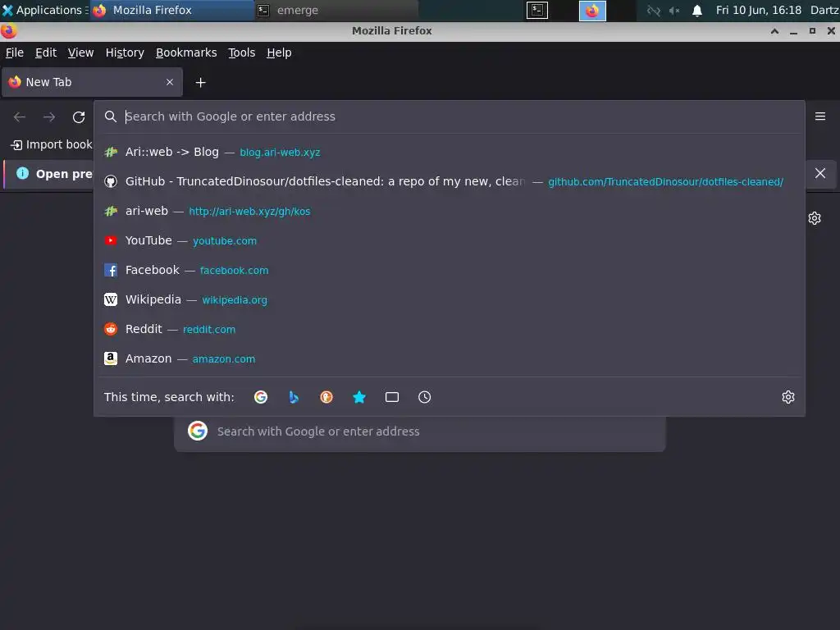Click the Facebook favicon in suggestions
840x630 pixels.
[x=111, y=270]
